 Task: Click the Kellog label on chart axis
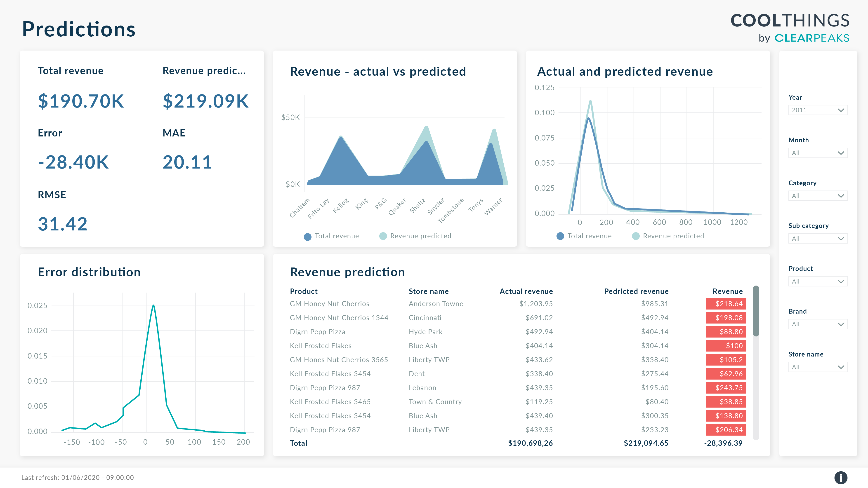coord(341,206)
